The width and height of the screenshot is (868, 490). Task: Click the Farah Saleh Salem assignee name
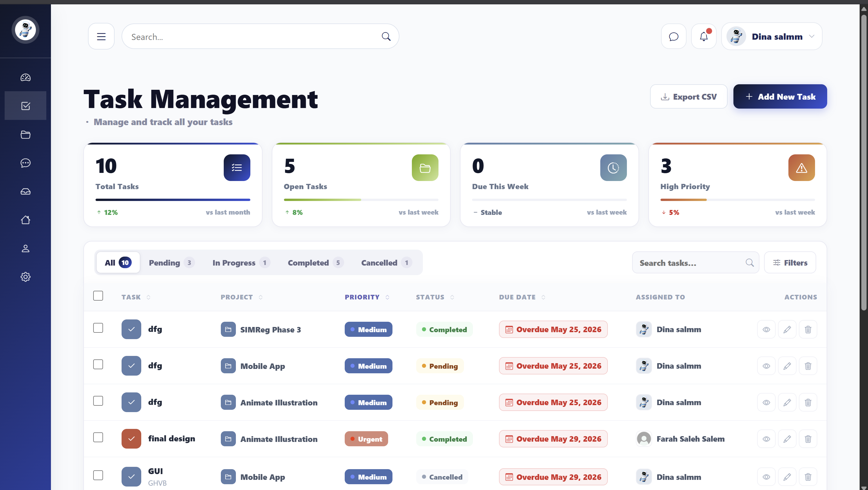tap(690, 439)
